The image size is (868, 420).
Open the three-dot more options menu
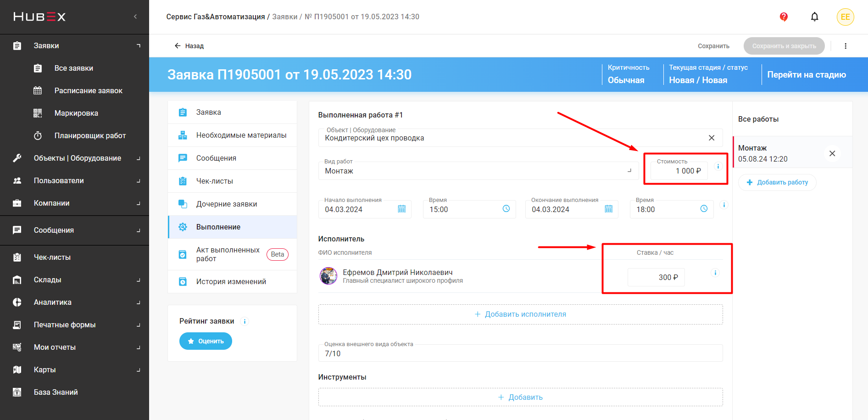(x=846, y=46)
